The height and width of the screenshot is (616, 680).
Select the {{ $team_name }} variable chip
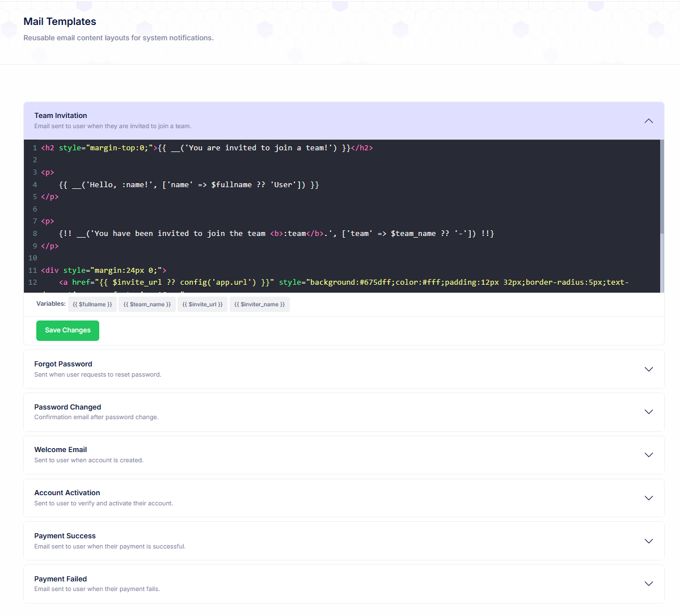147,305
